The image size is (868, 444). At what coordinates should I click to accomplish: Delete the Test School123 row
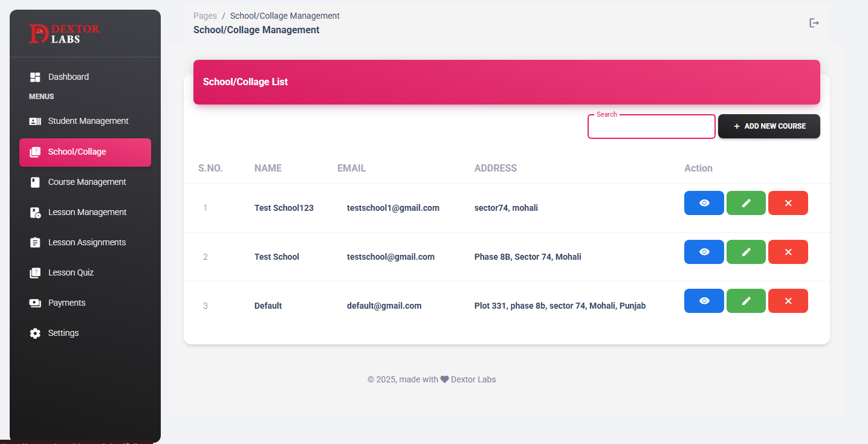pos(788,203)
